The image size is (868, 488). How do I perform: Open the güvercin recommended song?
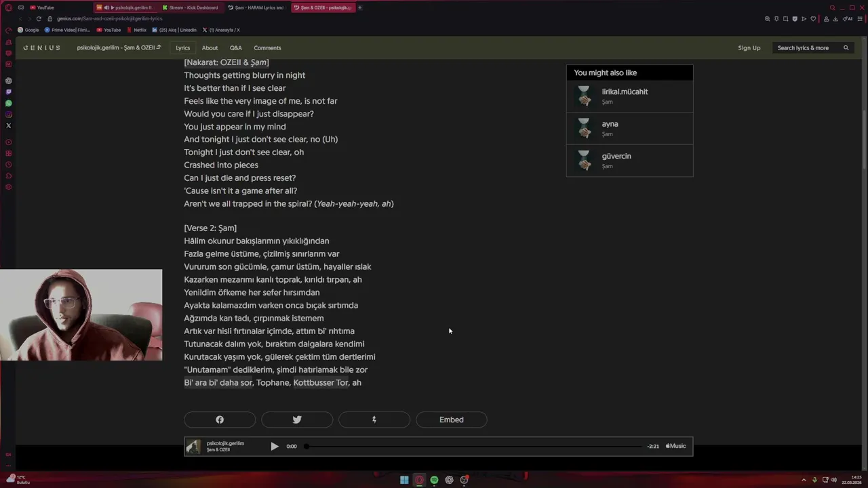pos(629,161)
